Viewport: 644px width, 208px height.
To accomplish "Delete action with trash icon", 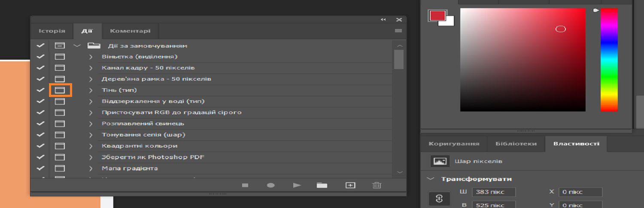I will click(x=377, y=185).
